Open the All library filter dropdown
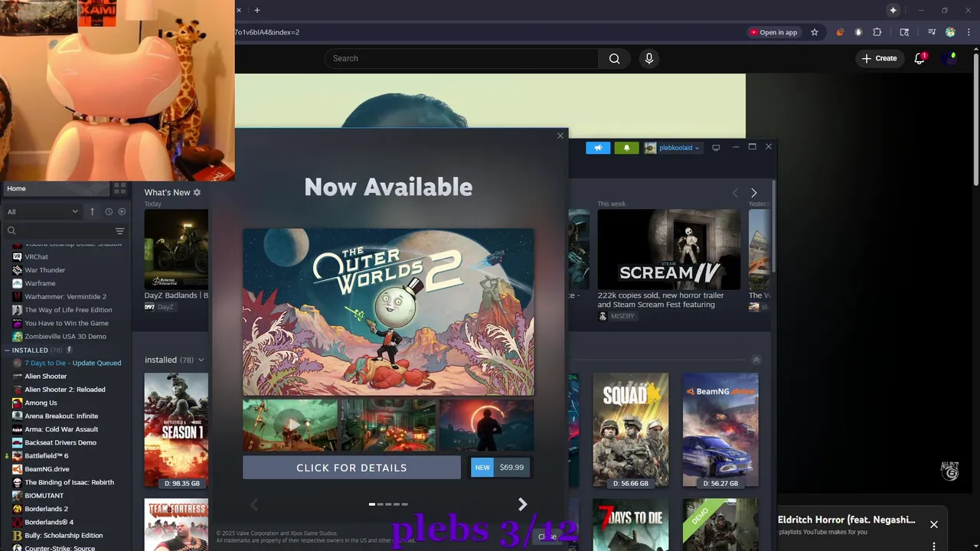Viewport: 980px width, 551px height. click(x=43, y=212)
